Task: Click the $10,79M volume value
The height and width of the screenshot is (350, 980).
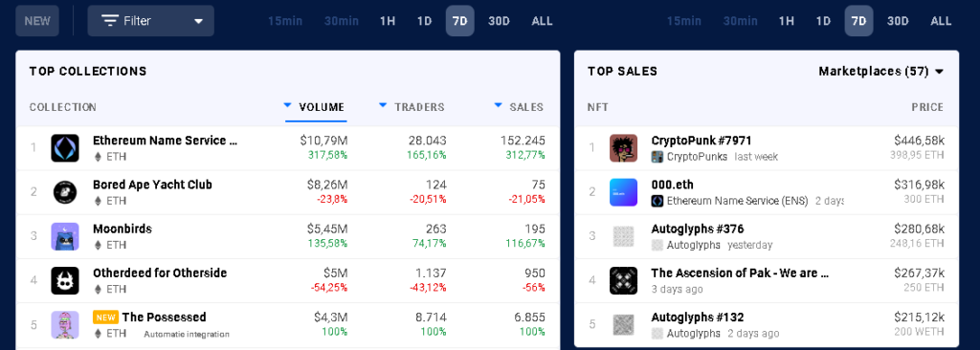Action: (x=323, y=141)
